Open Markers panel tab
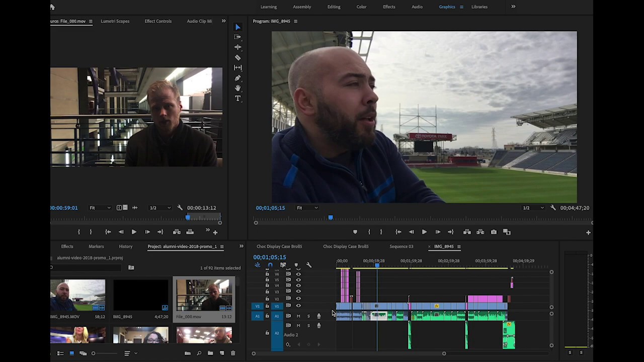This screenshot has height=362, width=644. 96,246
